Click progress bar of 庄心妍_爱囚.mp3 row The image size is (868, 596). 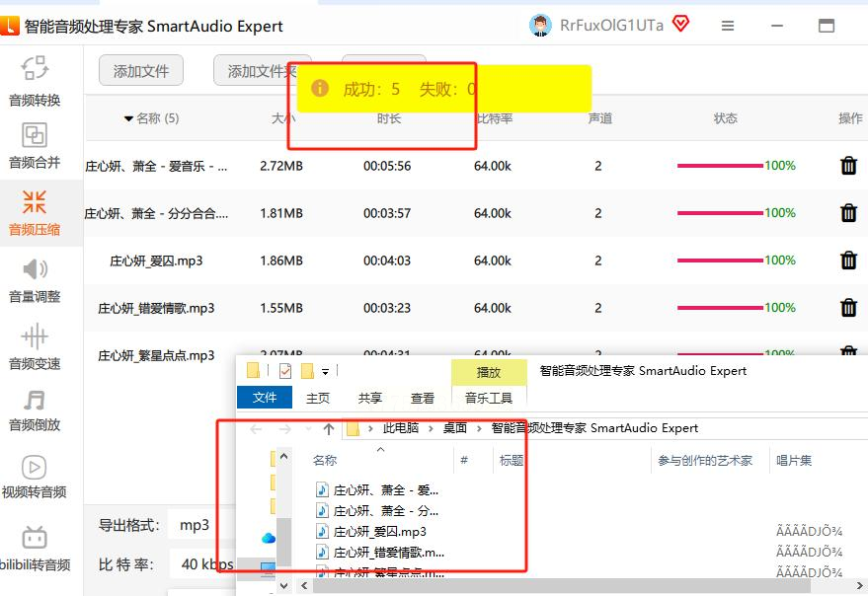[x=720, y=261]
